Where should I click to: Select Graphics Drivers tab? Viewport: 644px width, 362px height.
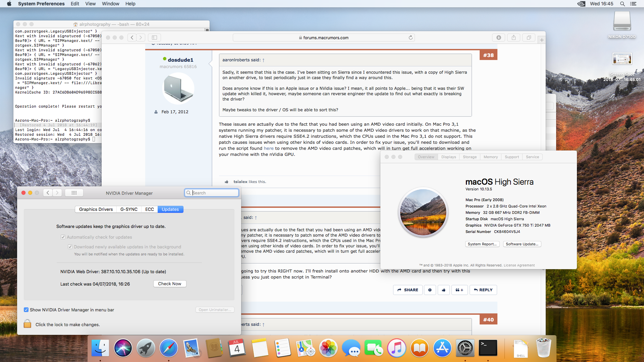[96, 209]
